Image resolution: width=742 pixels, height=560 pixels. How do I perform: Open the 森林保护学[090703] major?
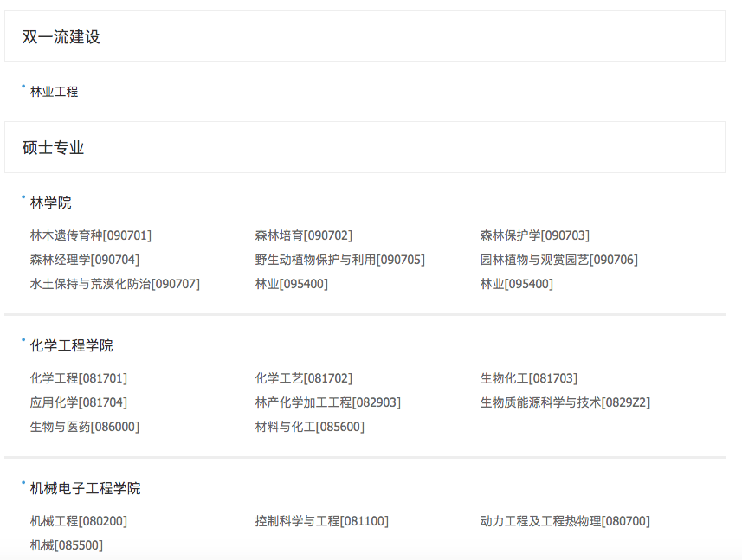535,235
